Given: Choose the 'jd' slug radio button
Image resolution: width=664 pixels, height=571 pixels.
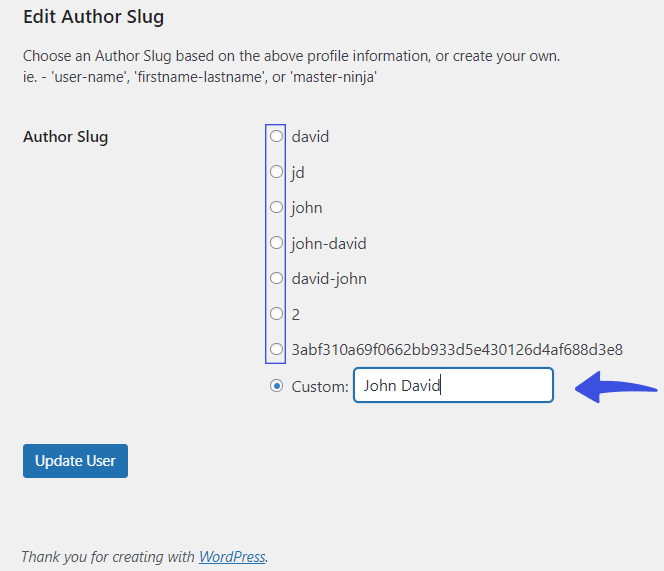Looking at the screenshot, I should tap(277, 172).
